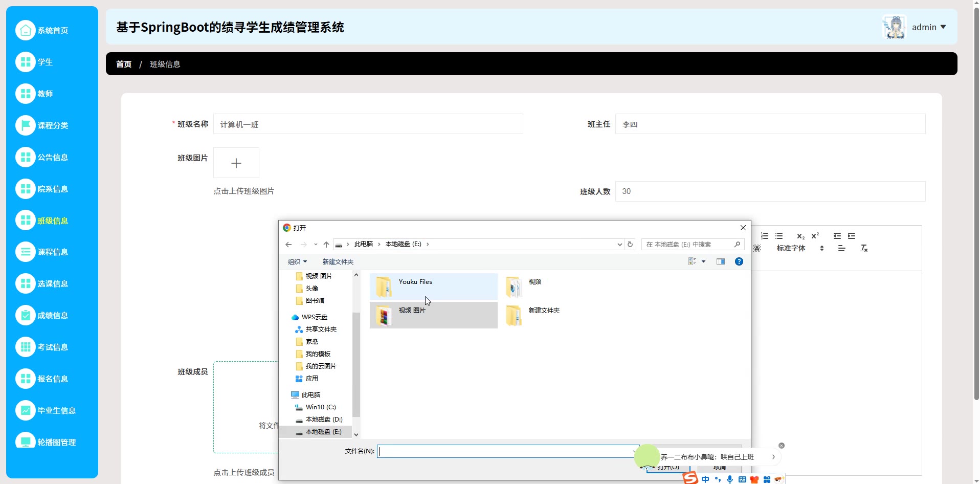Viewport: 980px width, 484px height.
Task: Expand the chevron after 本地磁盘 (E:) in path
Action: [x=428, y=245]
